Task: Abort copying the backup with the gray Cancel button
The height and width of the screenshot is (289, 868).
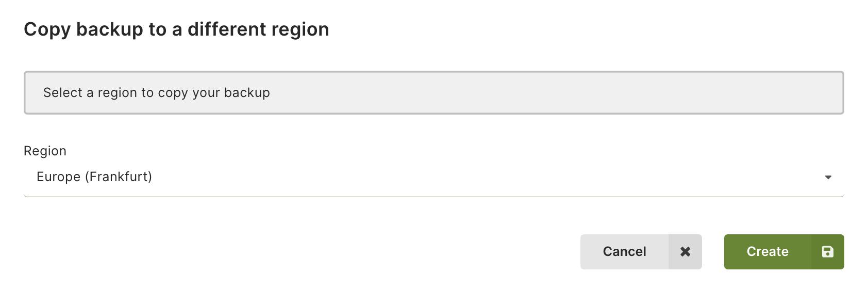Action: coord(641,252)
